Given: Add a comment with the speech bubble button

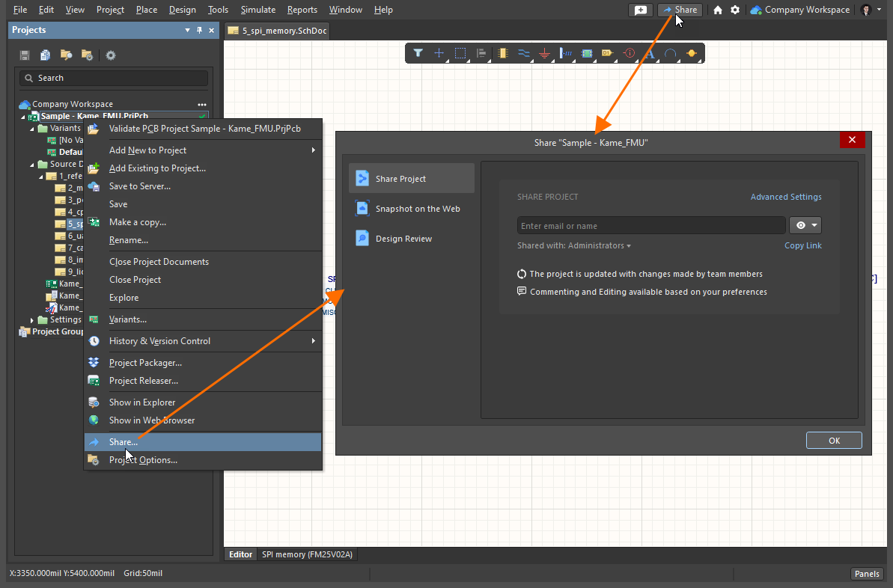Looking at the screenshot, I should coord(641,10).
